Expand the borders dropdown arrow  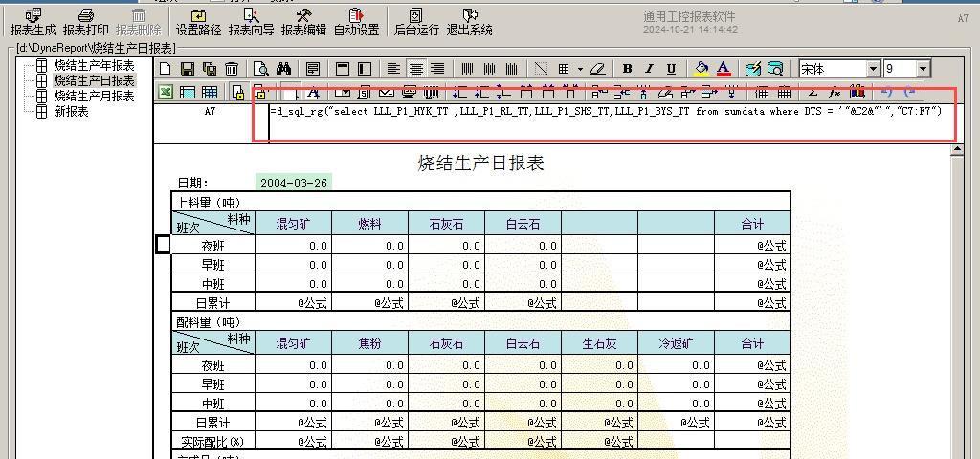[580, 69]
